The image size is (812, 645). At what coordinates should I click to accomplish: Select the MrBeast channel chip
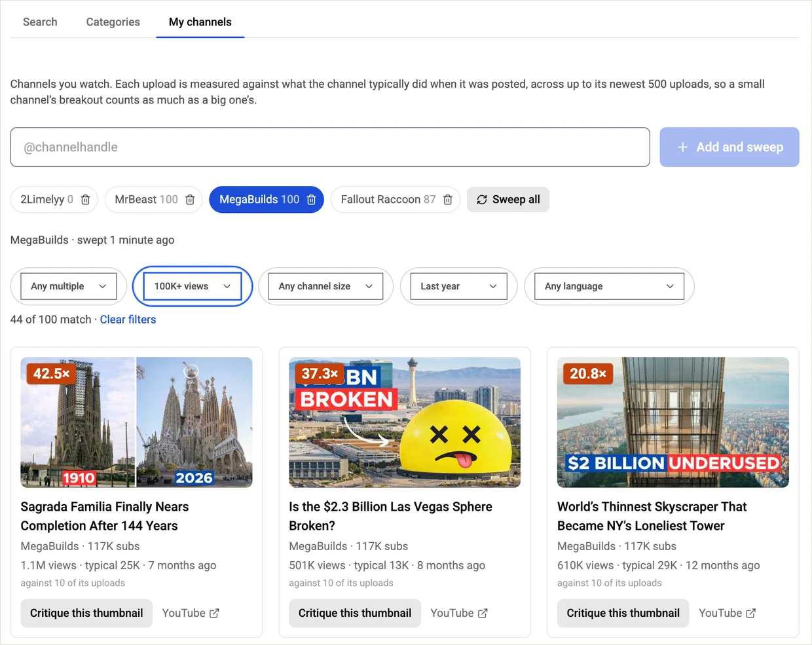[145, 200]
